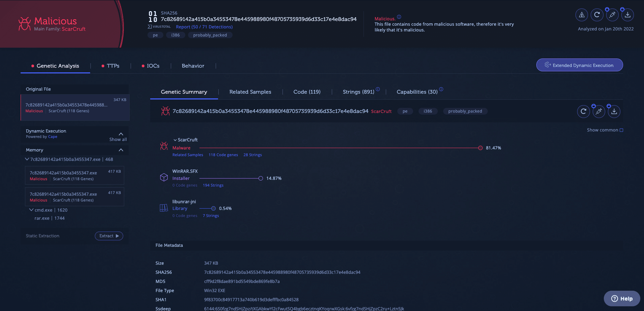The height and width of the screenshot is (311, 644).
Task: Click the probably_packed tag under the hash
Action: pyautogui.click(x=210, y=35)
